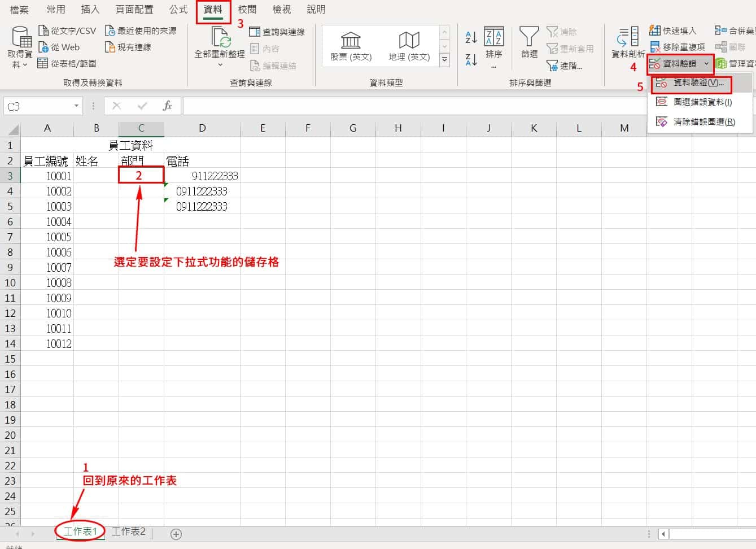
Task: Click the Sort A to Z icon
Action: (x=471, y=37)
